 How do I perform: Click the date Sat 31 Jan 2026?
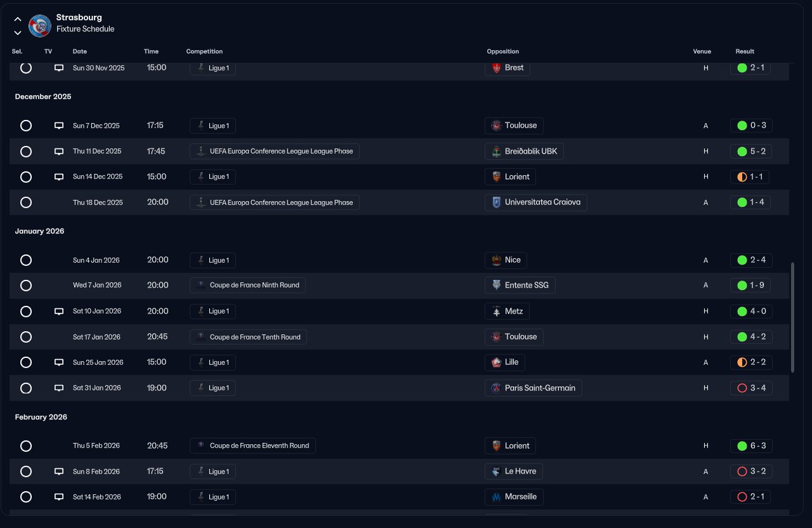pyautogui.click(x=97, y=388)
